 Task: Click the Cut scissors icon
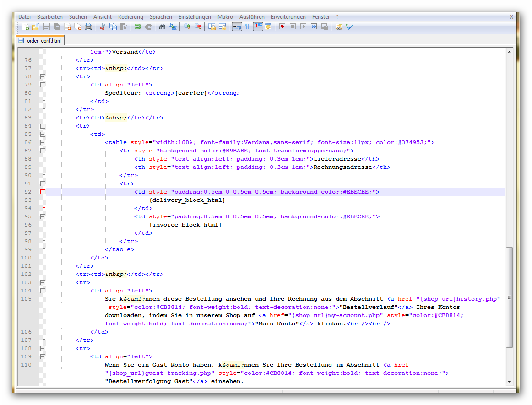(x=103, y=27)
